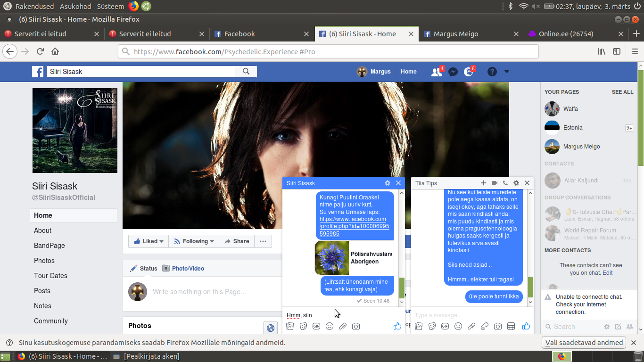Go to Firefox home page button
This screenshot has width=644, height=362.
tap(55, 51)
